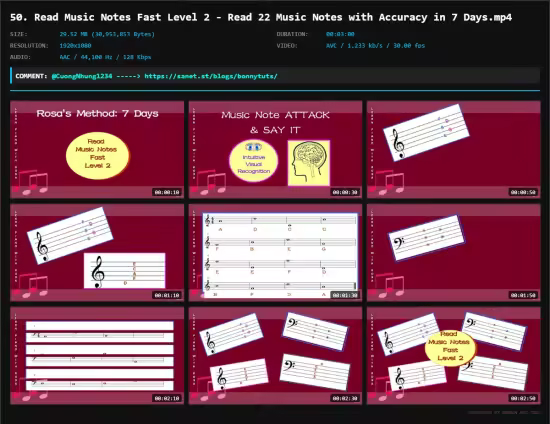The image size is (550, 424).
Task: Click the yellow oval in the 00:00:10 frame
Action: pyautogui.click(x=97, y=155)
